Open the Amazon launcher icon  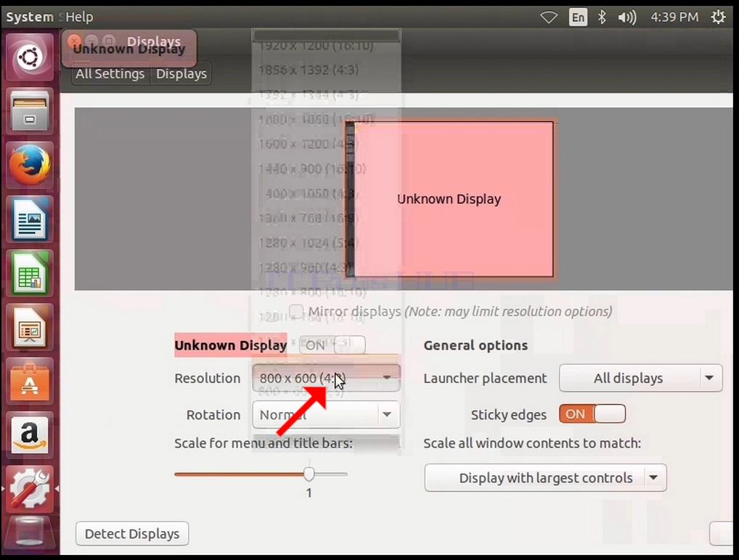click(x=30, y=435)
